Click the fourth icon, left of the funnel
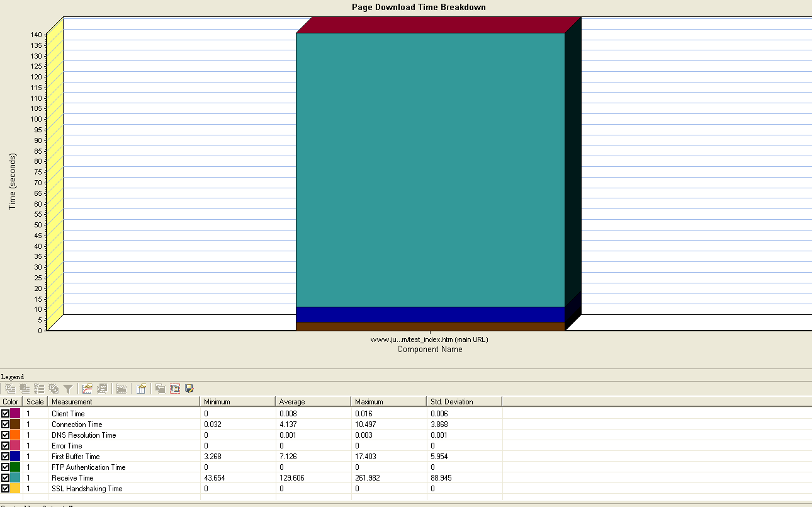The width and height of the screenshot is (812, 507). tap(54, 389)
